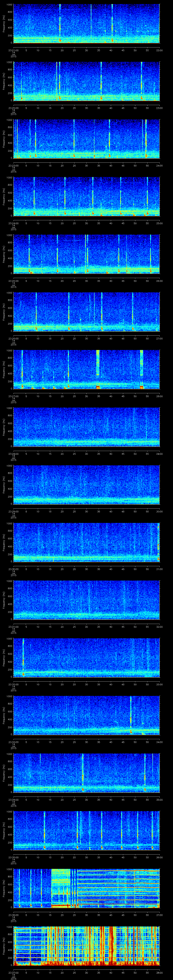The width and height of the screenshot is (173, 980).
Task: Click the 23:33:00 start time label
Action: click(13, 742)
